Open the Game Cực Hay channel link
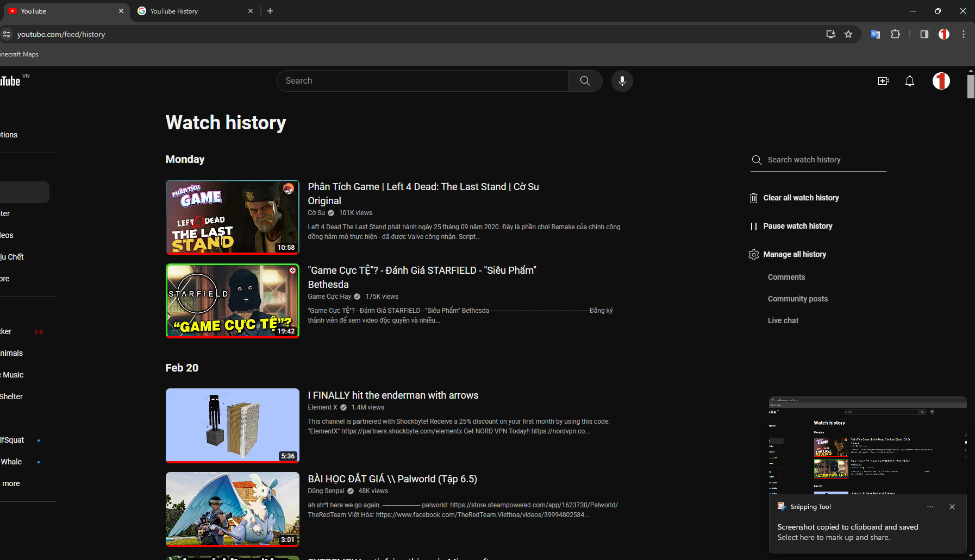 click(x=329, y=297)
